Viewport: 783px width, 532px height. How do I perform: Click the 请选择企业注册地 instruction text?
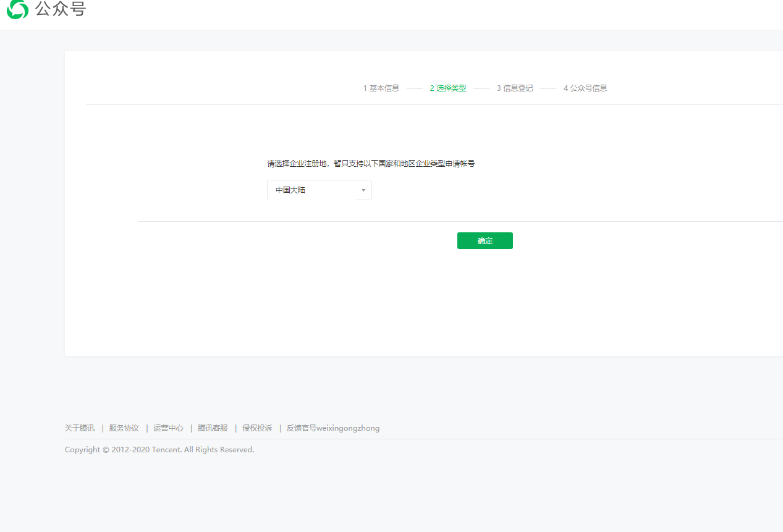click(371, 164)
